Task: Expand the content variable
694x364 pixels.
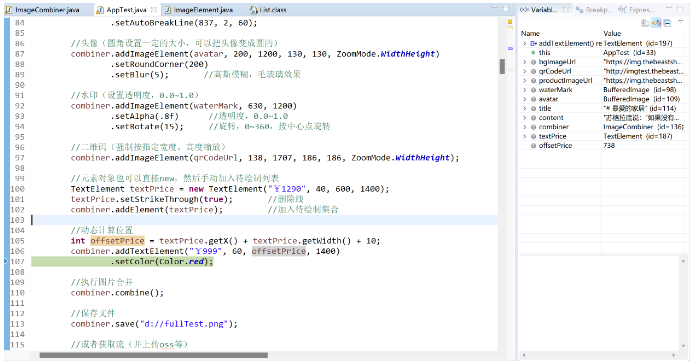Action: [524, 118]
